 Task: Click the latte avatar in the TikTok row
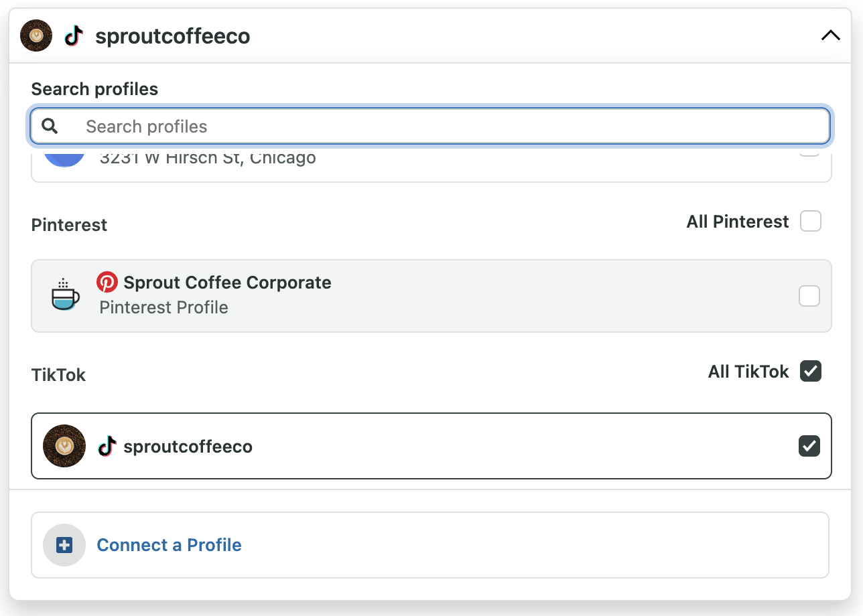tap(64, 446)
